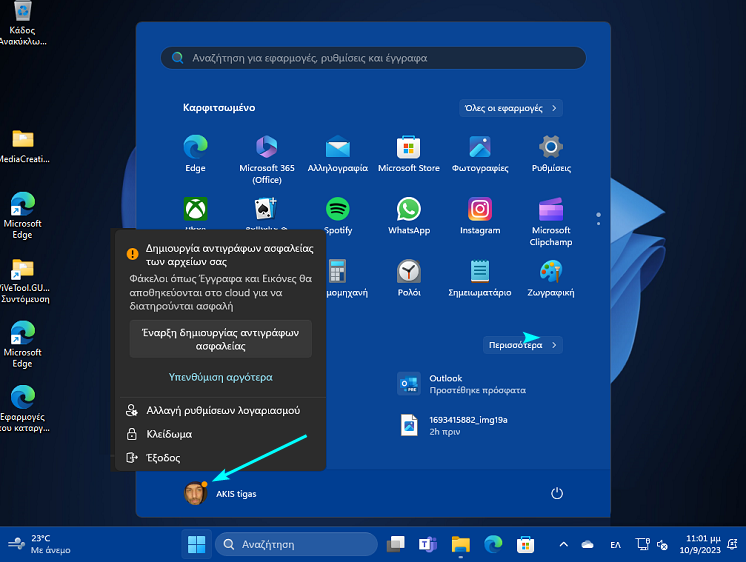Open Microsoft Store from taskbar
Screen dimensions: 746x562
point(525,544)
